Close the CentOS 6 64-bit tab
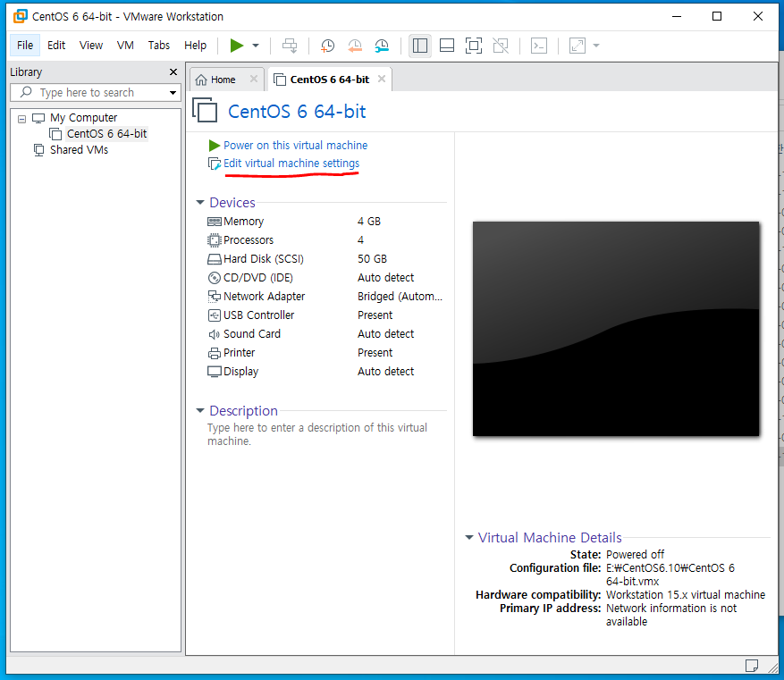Viewport: 784px width, 680px height. click(382, 79)
